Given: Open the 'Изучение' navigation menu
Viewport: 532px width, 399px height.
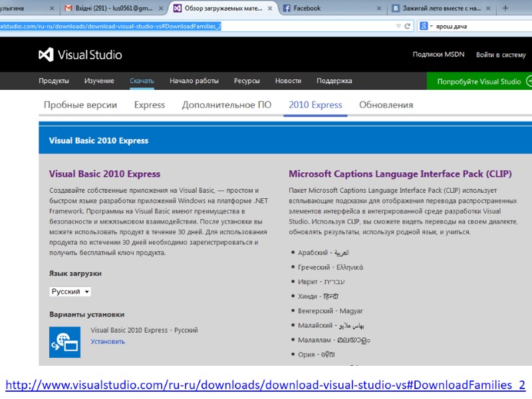Looking at the screenshot, I should pos(99,81).
